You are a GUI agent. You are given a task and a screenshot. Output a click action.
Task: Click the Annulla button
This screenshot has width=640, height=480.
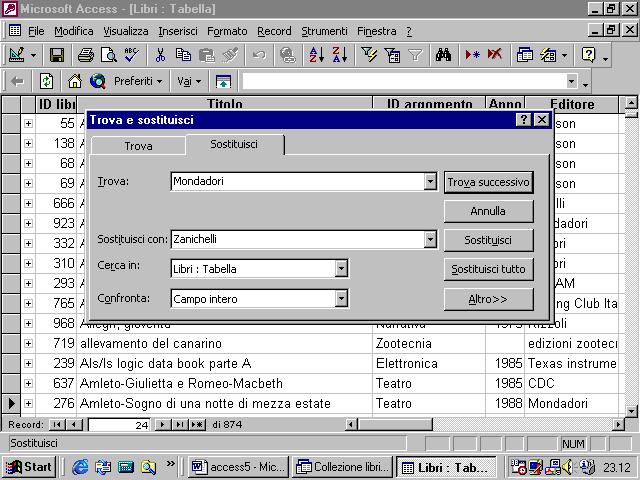(489, 211)
